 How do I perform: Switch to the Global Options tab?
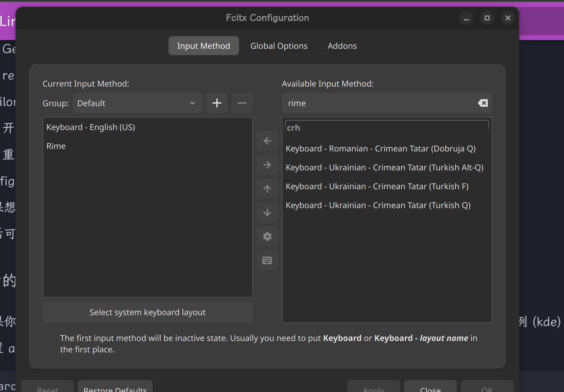coord(279,46)
